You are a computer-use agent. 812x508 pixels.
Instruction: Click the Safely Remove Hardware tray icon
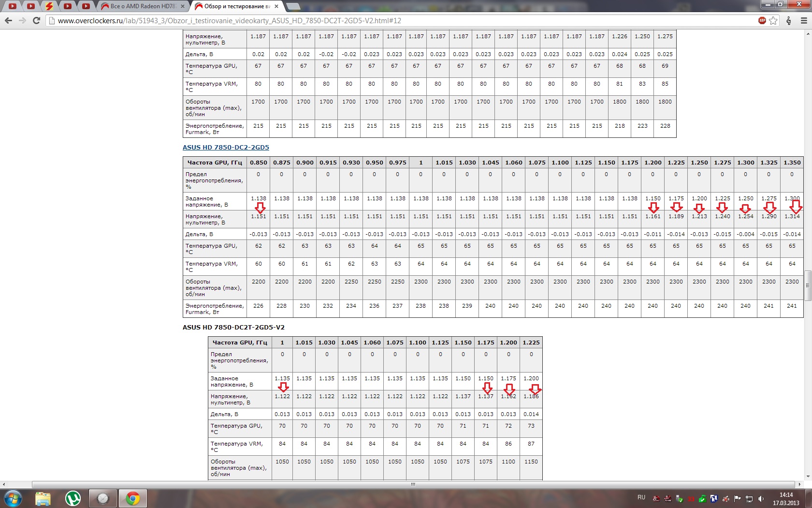tap(680, 499)
